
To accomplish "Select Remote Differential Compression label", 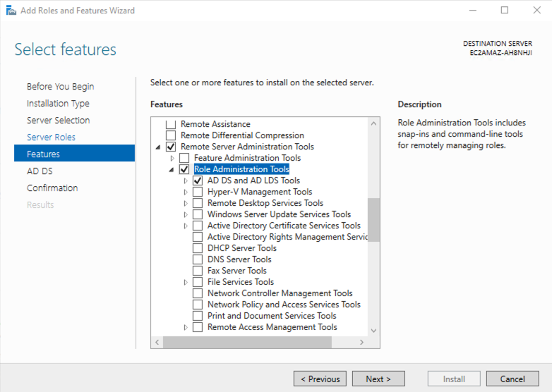I will (x=242, y=135).
